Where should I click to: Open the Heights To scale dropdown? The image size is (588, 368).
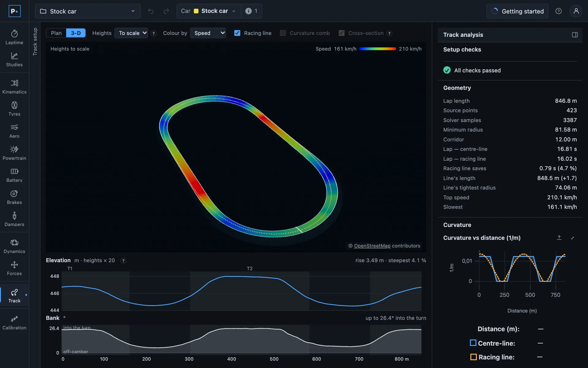[x=131, y=33]
